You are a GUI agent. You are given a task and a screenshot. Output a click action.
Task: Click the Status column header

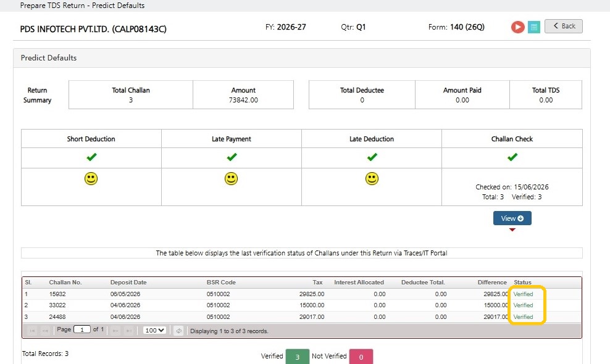point(522,283)
